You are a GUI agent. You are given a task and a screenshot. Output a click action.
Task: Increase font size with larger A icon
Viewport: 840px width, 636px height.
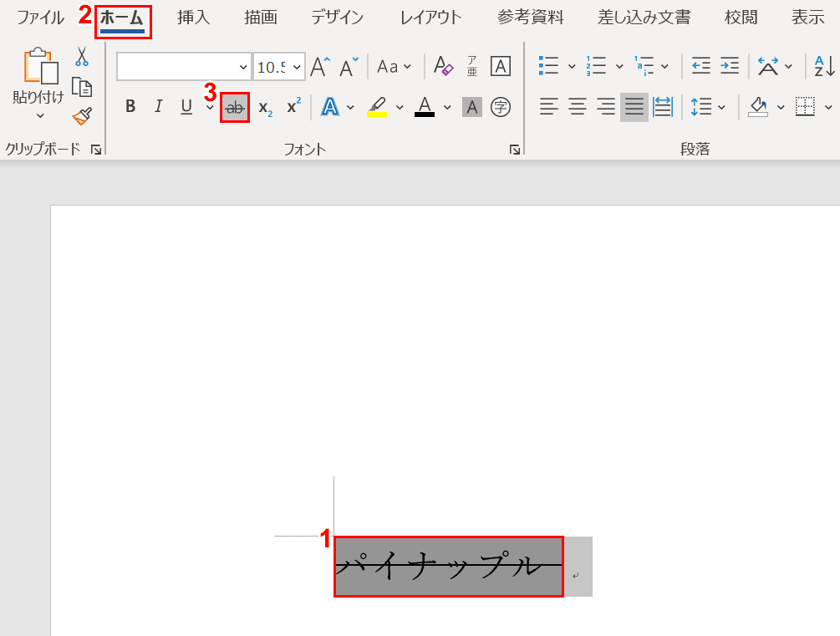(x=320, y=67)
